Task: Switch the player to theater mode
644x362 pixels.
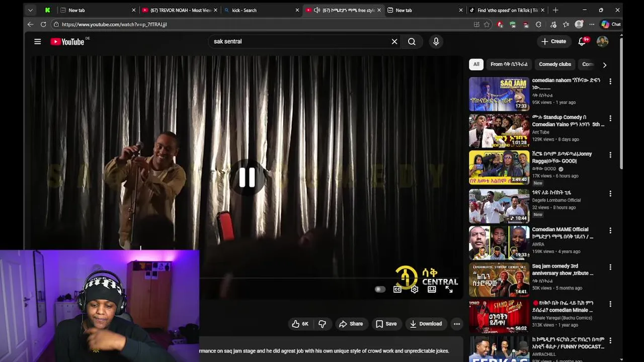Action: (x=432, y=289)
